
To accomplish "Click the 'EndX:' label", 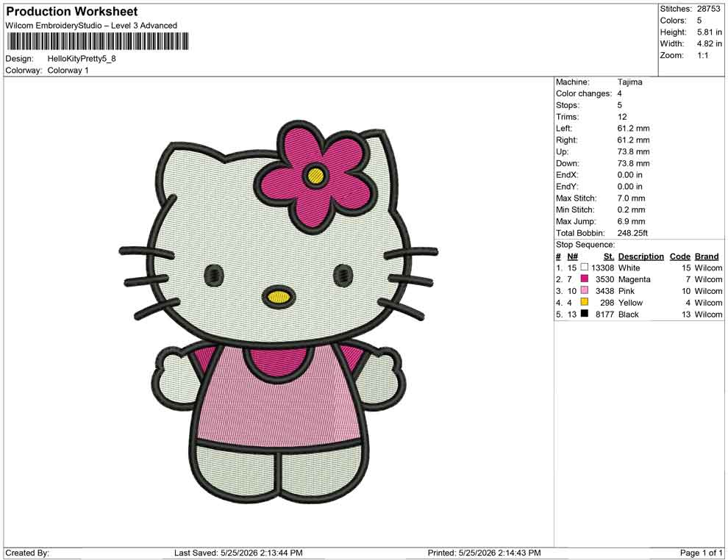I will [x=567, y=175].
